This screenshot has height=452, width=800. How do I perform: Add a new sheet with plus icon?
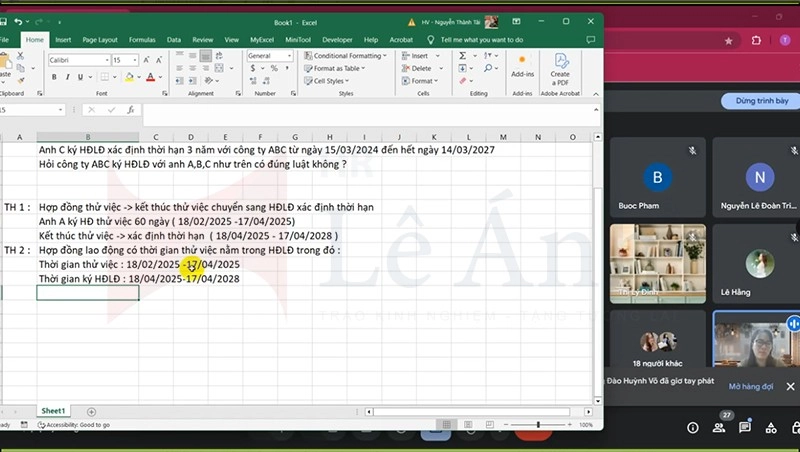tap(92, 411)
